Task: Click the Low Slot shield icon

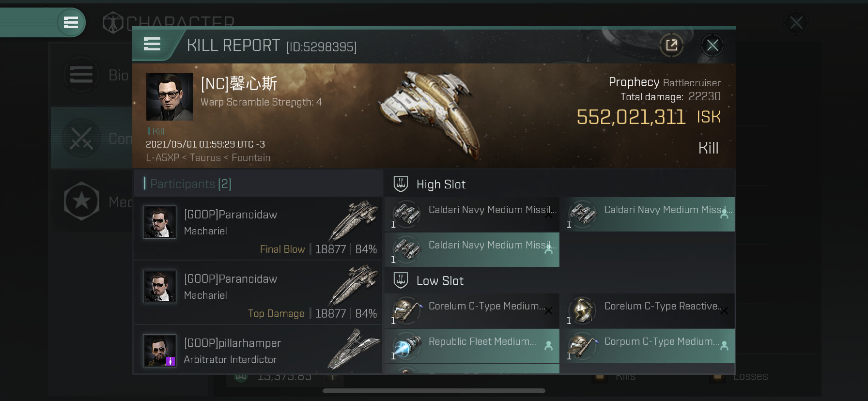Action: pos(401,280)
